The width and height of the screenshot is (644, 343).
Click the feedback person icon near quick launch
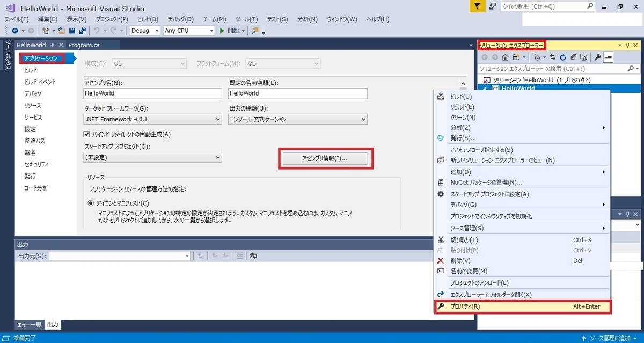492,6
